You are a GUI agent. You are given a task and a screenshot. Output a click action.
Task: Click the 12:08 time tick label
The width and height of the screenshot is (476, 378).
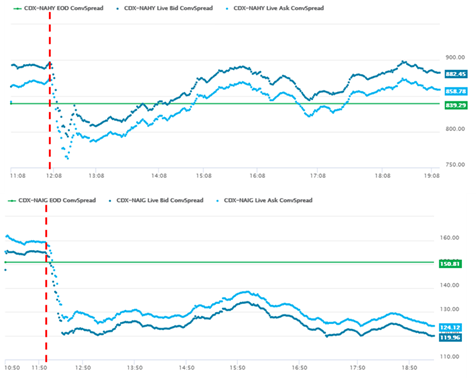tap(54, 176)
